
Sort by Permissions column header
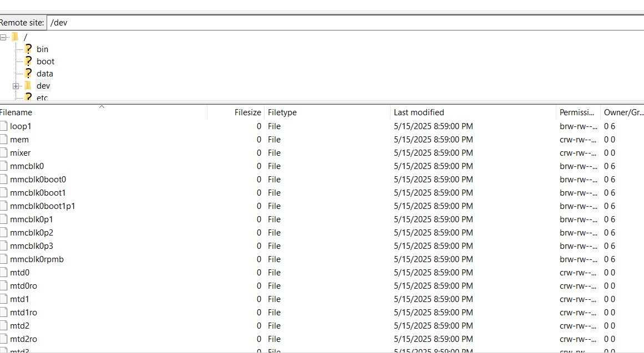point(579,112)
